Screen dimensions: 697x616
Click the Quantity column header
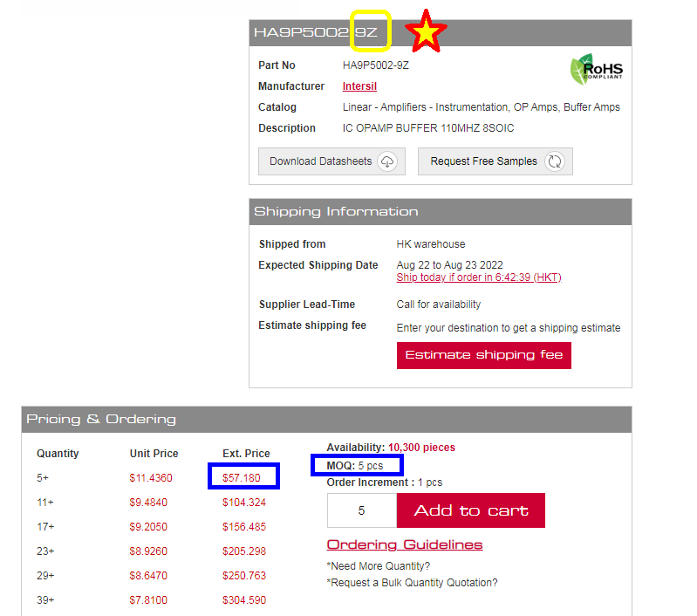(58, 454)
